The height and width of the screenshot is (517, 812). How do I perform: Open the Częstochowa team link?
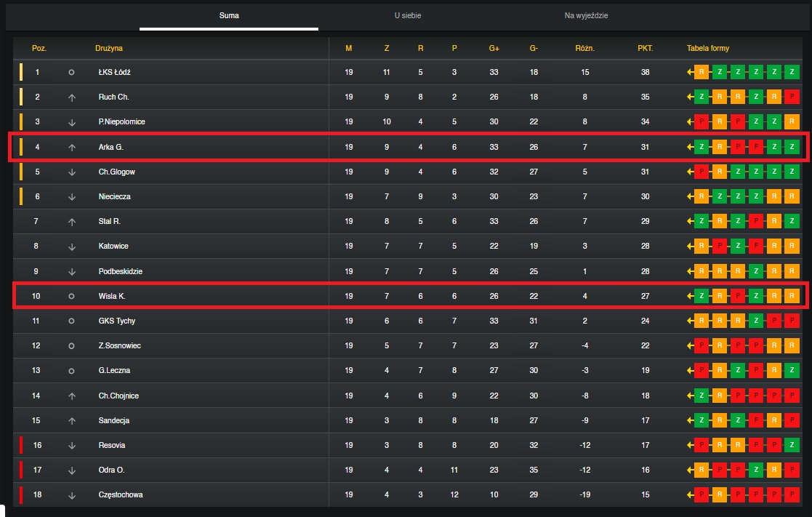(x=121, y=494)
